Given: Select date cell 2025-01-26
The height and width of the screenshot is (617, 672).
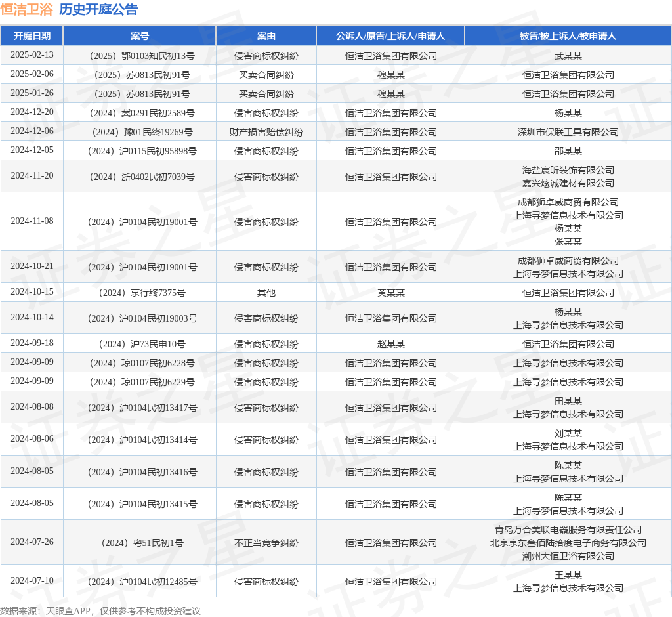Looking at the screenshot, I should pyautogui.click(x=32, y=93).
